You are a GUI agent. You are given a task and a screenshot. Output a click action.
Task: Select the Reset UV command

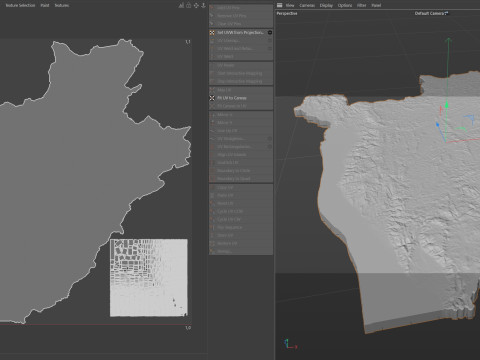tap(241, 203)
